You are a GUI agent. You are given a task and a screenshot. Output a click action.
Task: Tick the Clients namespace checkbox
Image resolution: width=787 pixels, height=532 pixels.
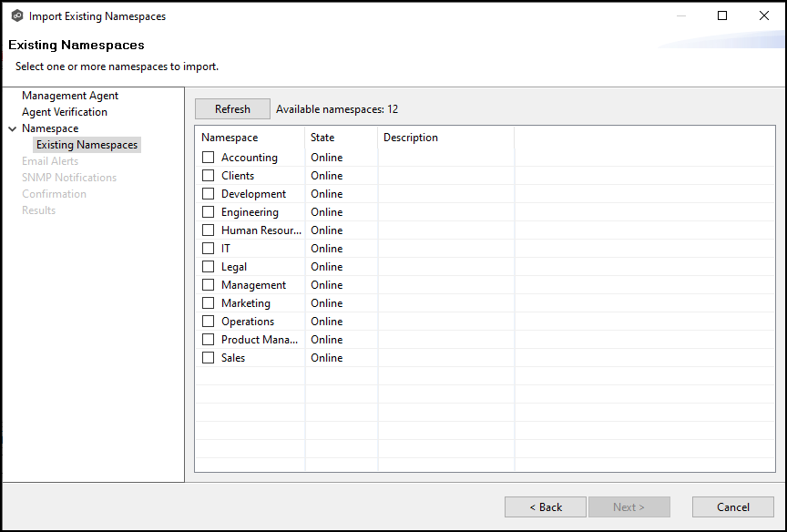[208, 176]
